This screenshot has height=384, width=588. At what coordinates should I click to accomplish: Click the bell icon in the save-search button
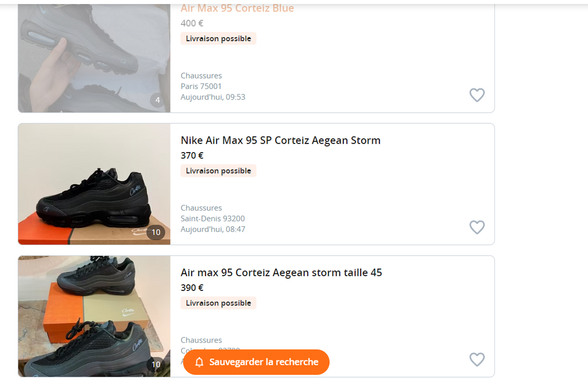pyautogui.click(x=200, y=362)
